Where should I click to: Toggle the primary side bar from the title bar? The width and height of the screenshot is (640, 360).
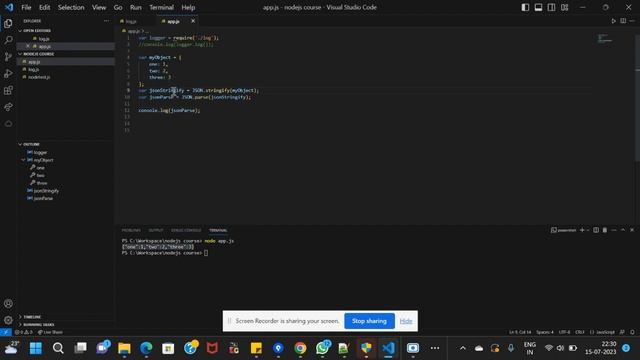(525, 7)
